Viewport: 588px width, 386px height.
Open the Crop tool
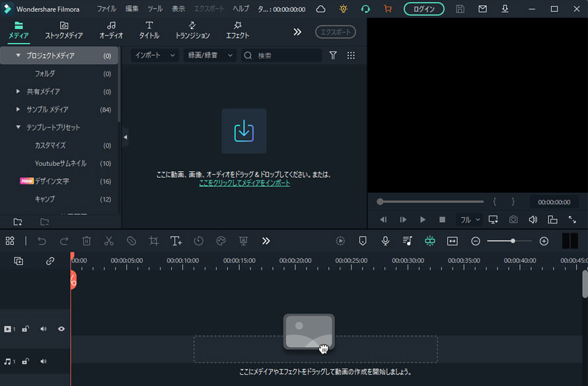point(153,241)
